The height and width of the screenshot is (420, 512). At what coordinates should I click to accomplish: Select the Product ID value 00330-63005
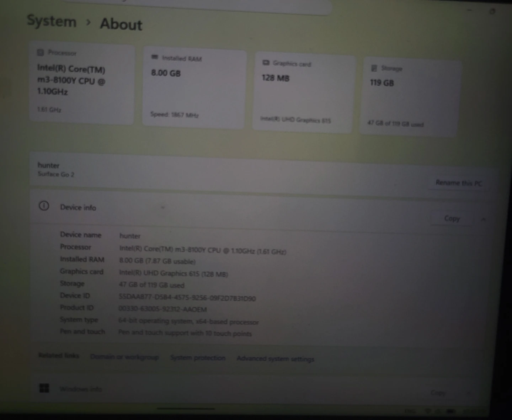coord(162,309)
